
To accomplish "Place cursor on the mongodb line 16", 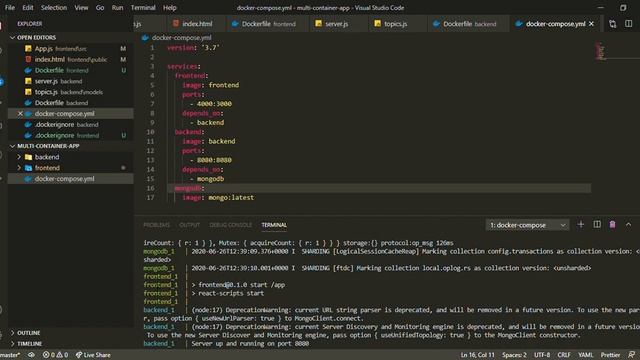I will tap(379, 188).
